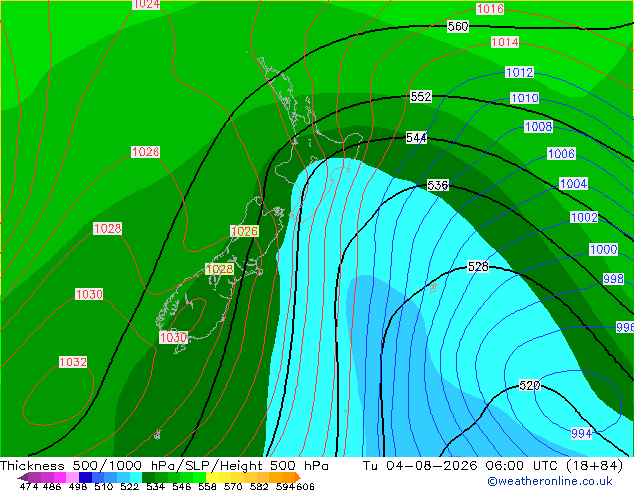Click the 536 height contour label
Viewport: 634px width, 490px height.
438,186
